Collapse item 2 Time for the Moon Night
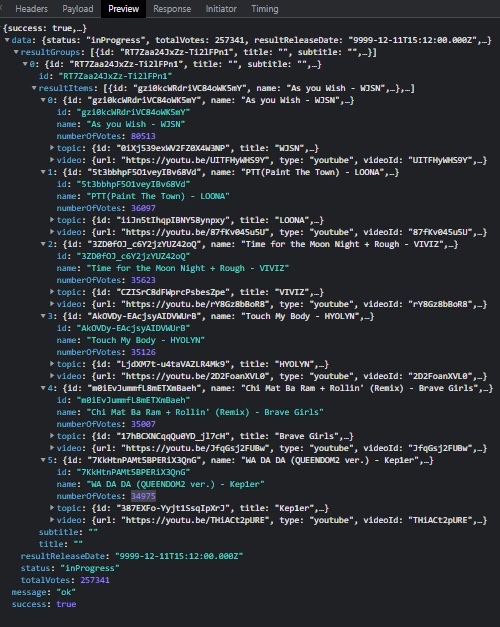The height and width of the screenshot is (627, 500). tap(43, 244)
